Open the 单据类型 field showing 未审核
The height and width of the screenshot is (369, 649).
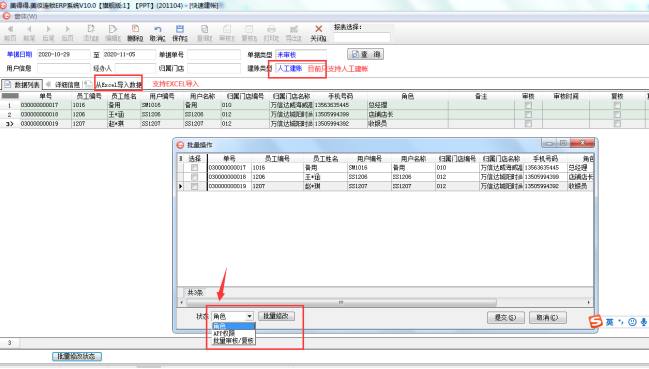[301, 55]
